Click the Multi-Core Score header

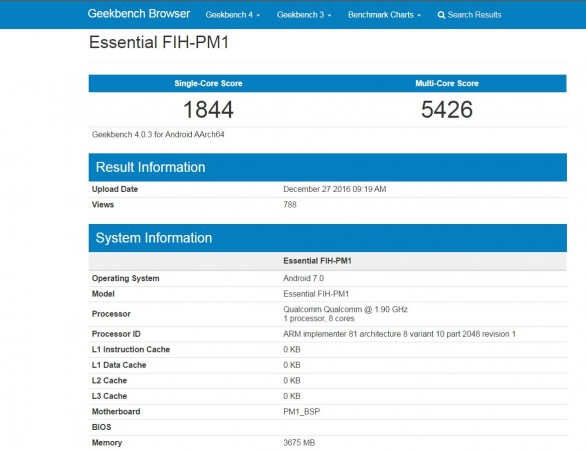click(447, 83)
